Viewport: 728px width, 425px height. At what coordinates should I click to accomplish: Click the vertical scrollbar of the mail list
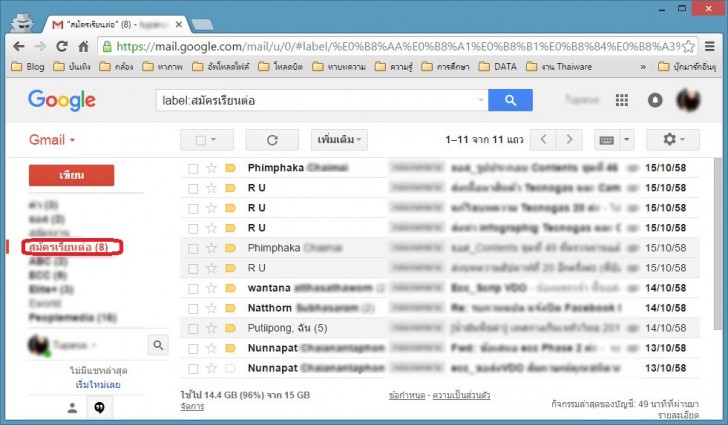pyautogui.click(x=718, y=246)
